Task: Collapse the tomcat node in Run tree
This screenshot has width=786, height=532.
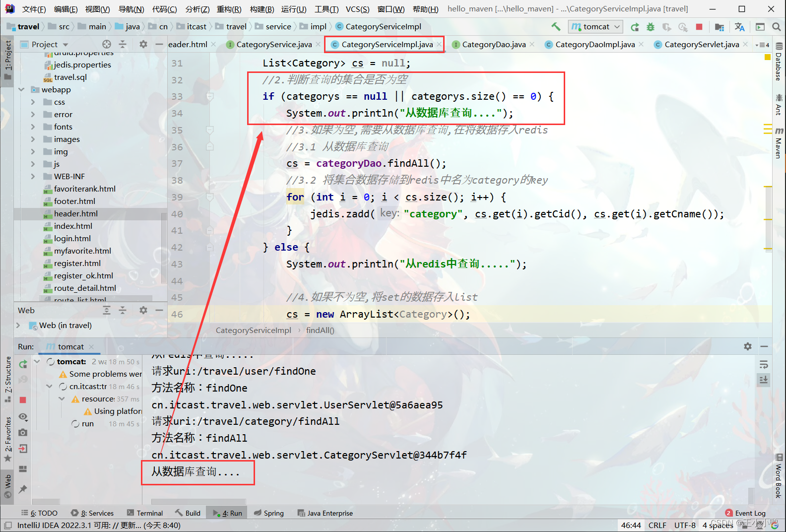Action: (37, 362)
